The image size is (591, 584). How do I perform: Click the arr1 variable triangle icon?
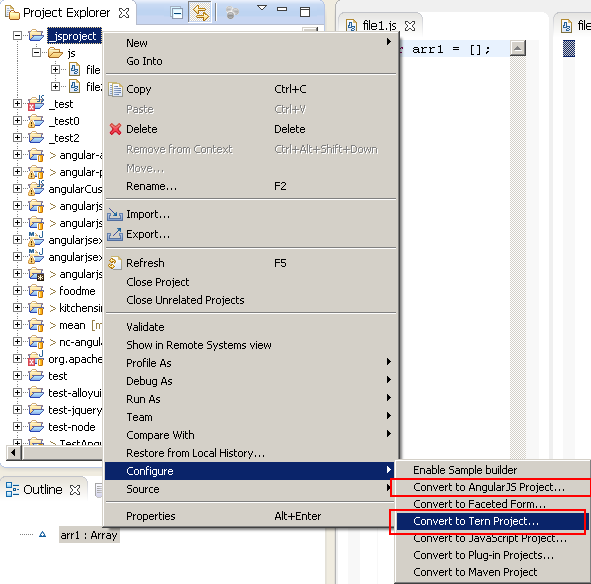pyautogui.click(x=43, y=534)
